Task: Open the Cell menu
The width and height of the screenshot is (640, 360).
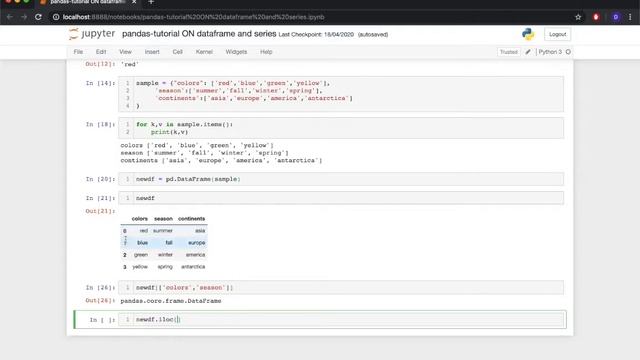Action: click(x=178, y=52)
